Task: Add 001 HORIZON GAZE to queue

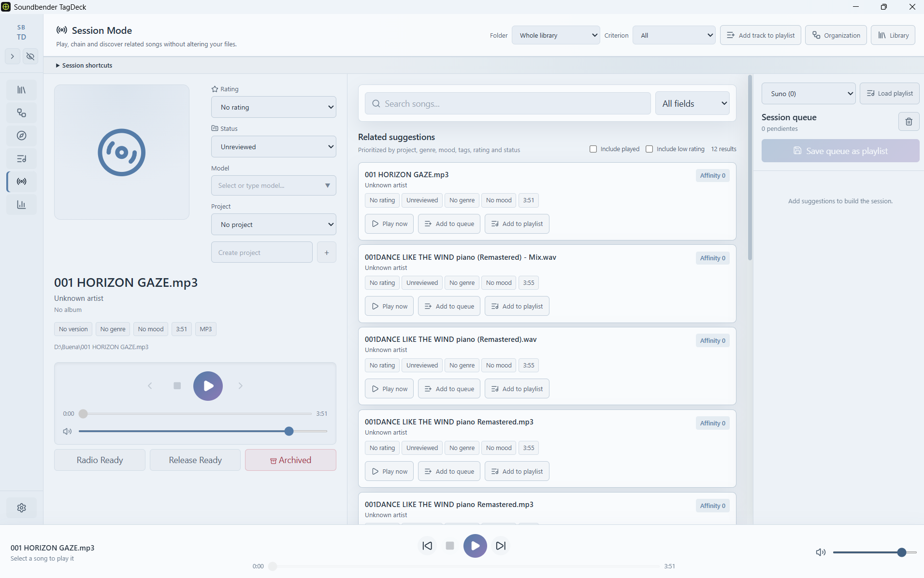Action: [449, 224]
